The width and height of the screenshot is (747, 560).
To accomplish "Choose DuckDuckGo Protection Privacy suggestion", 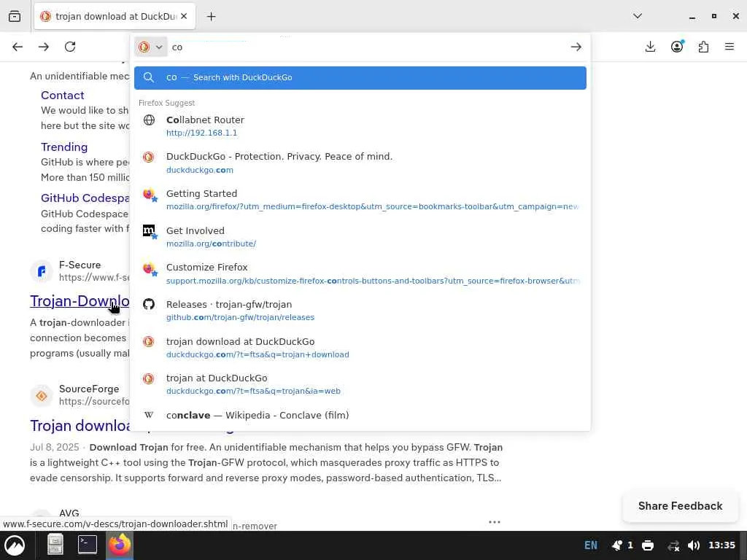I will coord(360,163).
